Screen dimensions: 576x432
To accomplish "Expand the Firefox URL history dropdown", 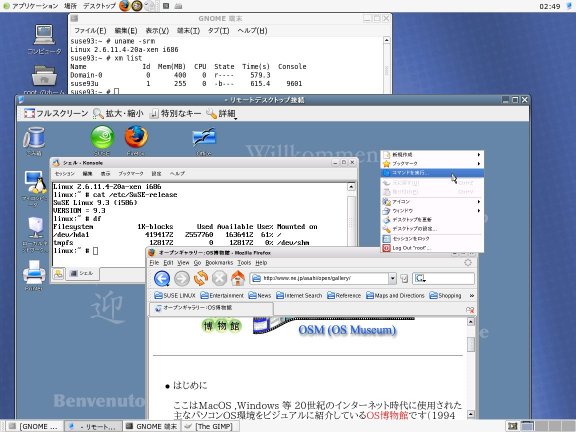I will pyautogui.click(x=393, y=278).
